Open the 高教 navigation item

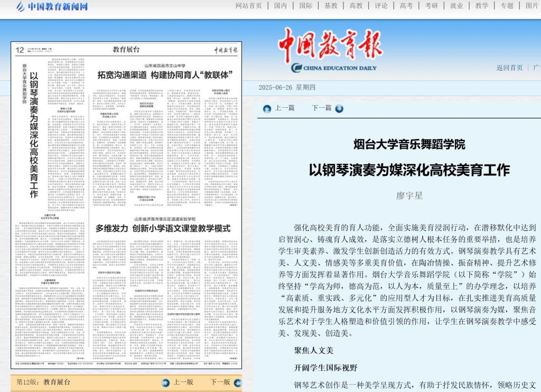point(356,6)
